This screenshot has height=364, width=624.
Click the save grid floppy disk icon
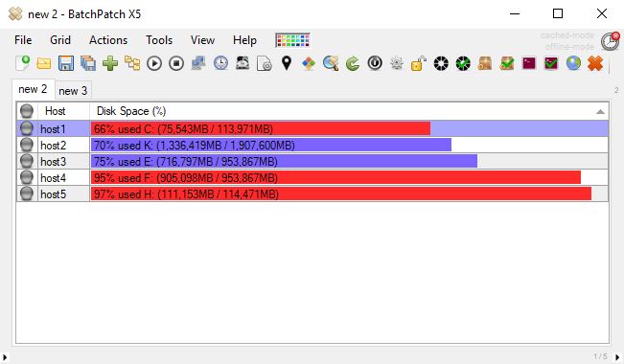[x=66, y=63]
